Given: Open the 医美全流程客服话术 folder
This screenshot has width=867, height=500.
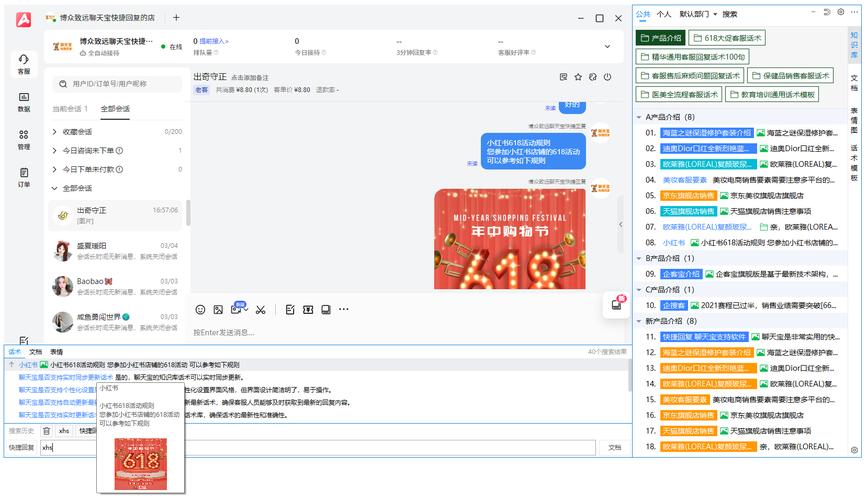Looking at the screenshot, I should coord(679,95).
